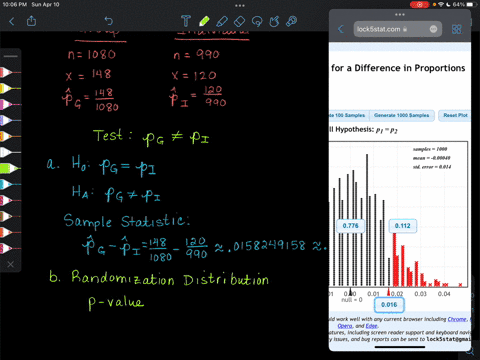
Task: Open the multitasking dots above the notes app
Action: (240, 5)
